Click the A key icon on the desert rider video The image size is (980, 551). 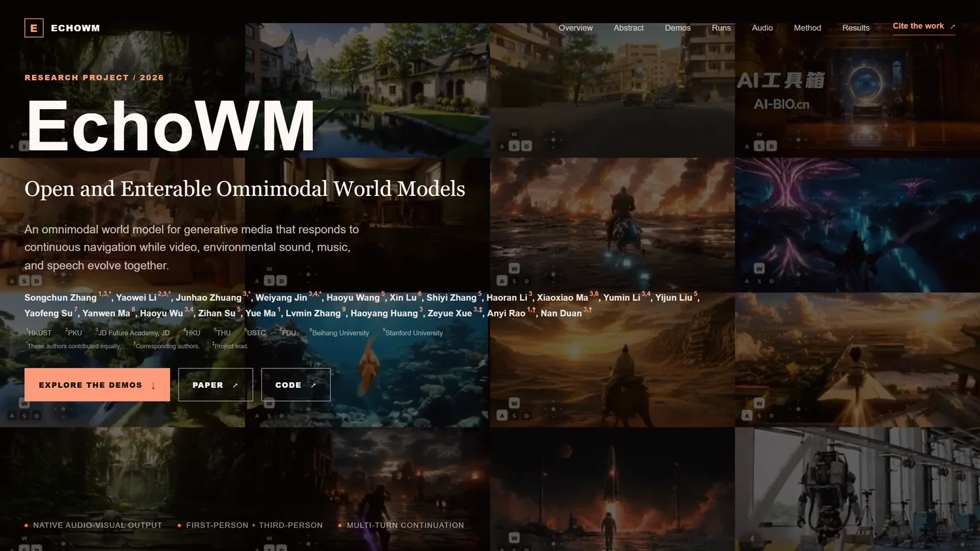click(502, 415)
